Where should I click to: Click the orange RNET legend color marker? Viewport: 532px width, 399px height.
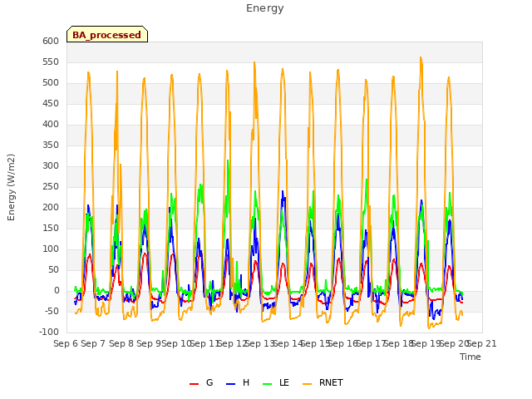pyautogui.click(x=307, y=384)
